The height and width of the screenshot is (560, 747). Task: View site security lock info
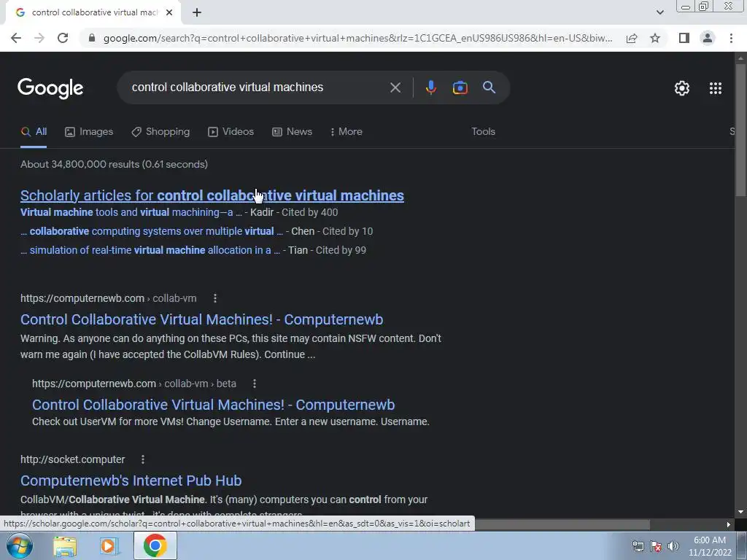coord(92,38)
